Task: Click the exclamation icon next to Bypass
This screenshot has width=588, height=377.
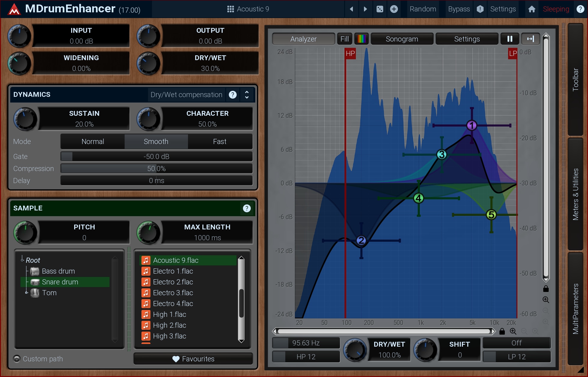Action: pos(480,9)
